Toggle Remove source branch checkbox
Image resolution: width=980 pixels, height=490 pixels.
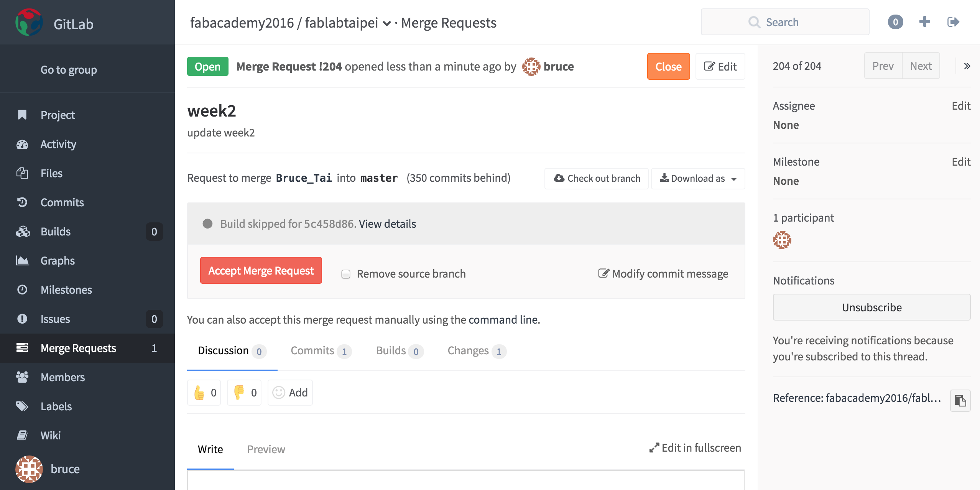(345, 274)
